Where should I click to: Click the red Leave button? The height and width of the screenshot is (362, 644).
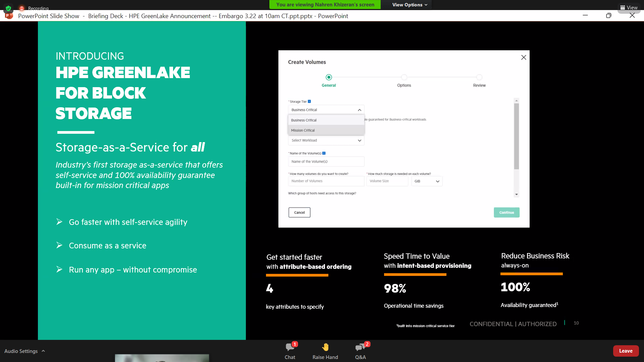pyautogui.click(x=626, y=351)
